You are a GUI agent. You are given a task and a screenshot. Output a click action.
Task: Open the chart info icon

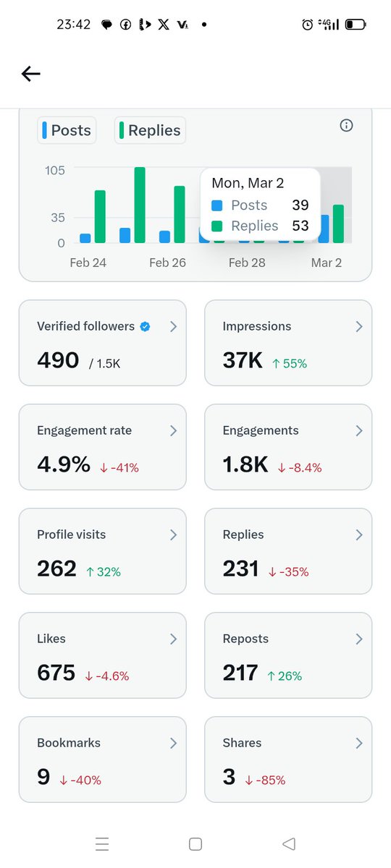(346, 126)
